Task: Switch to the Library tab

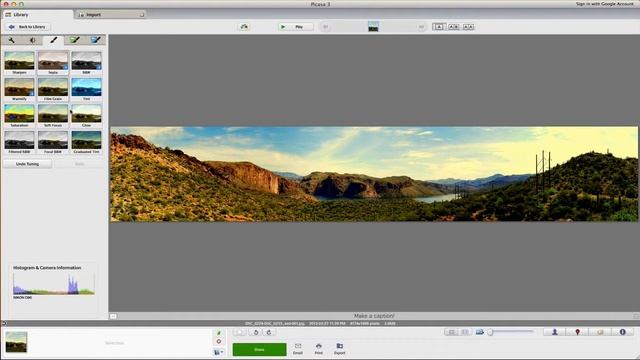Action: (37, 15)
